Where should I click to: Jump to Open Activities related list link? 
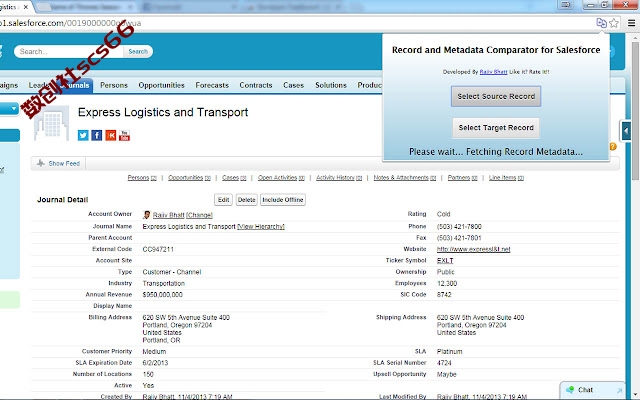click(x=281, y=178)
